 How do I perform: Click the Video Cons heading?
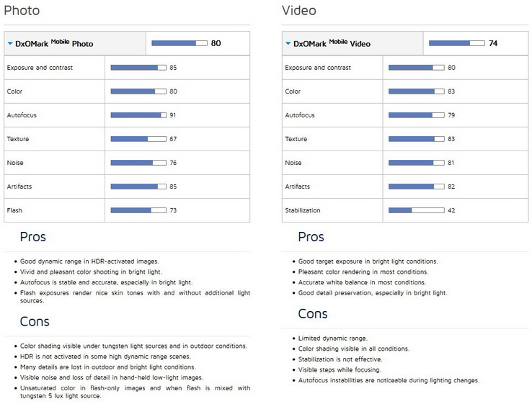pyautogui.click(x=313, y=314)
